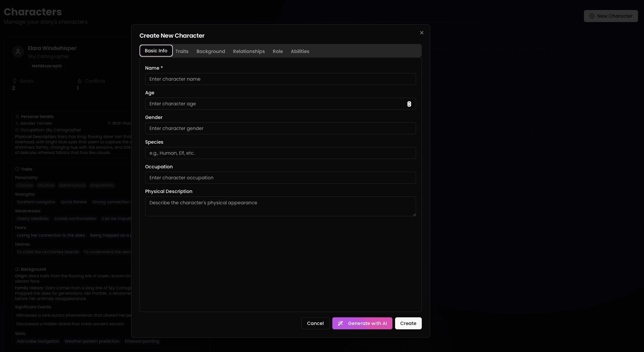The image size is (644, 352).
Task: Click the magic wand icon on Generate button
Action: [x=340, y=323]
